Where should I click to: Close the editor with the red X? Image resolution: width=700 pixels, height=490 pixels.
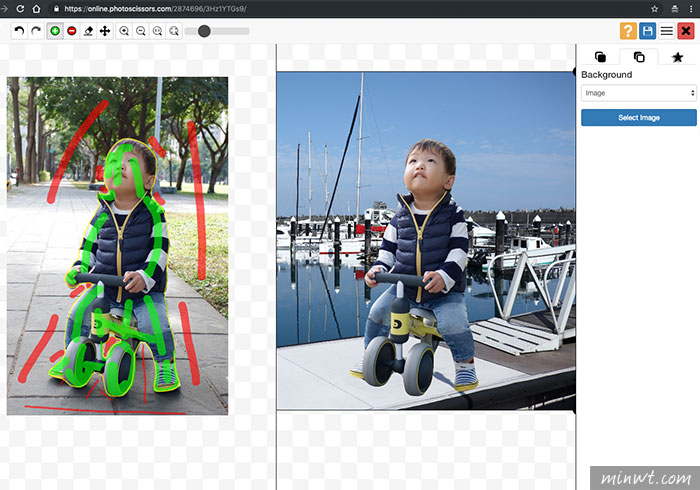point(686,31)
